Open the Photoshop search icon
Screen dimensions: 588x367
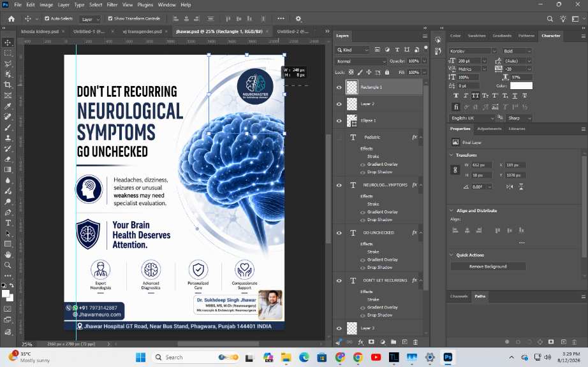tap(550, 18)
